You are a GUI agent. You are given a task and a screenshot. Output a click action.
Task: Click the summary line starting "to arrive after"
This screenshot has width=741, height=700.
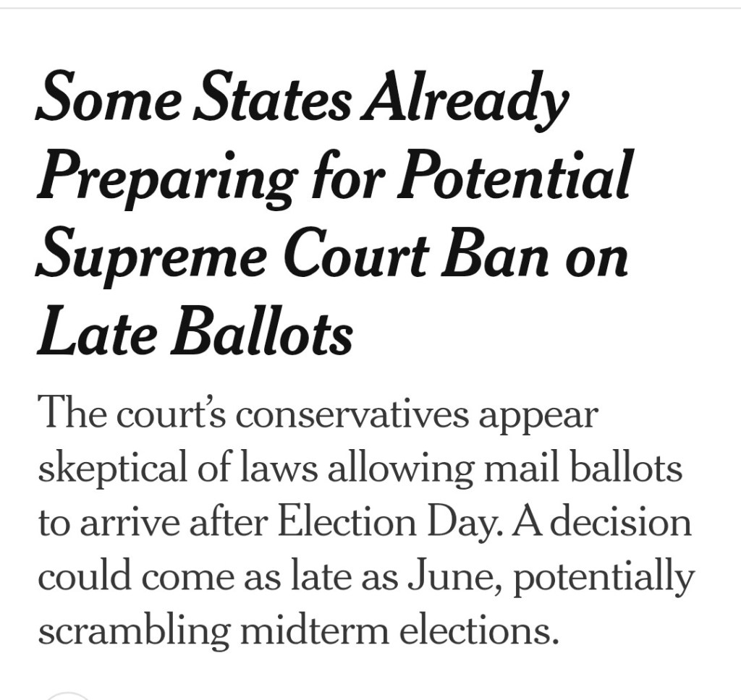(x=364, y=522)
